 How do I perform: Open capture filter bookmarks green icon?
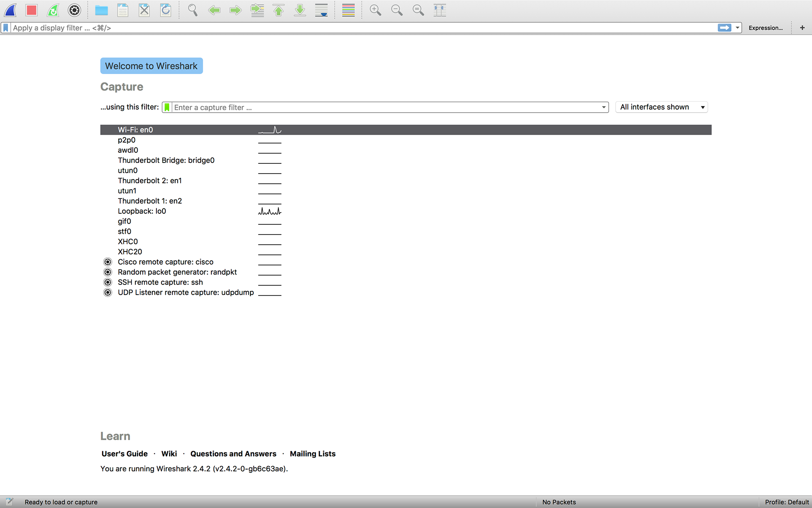pyautogui.click(x=167, y=107)
